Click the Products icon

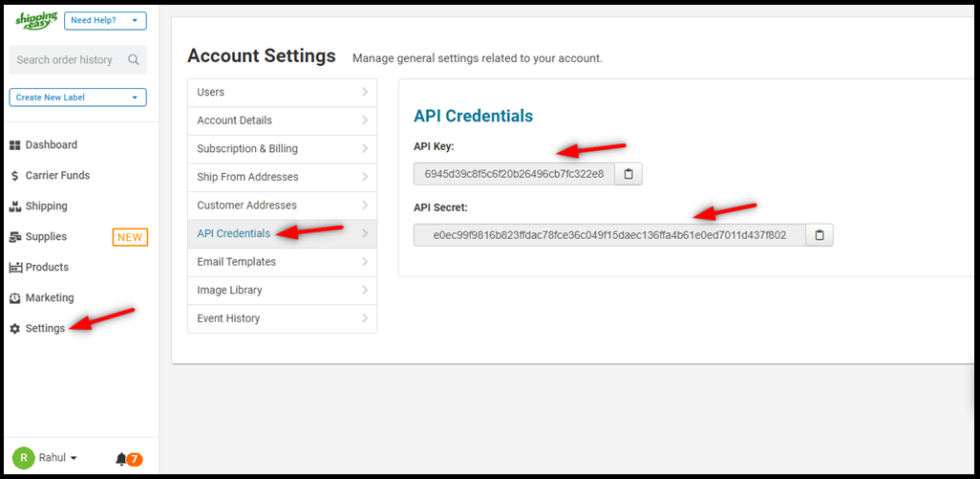15,268
